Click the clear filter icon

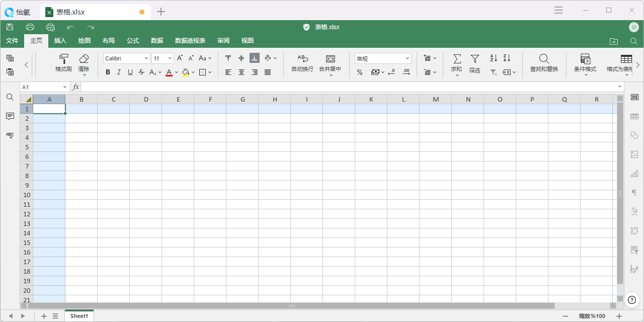(x=494, y=72)
